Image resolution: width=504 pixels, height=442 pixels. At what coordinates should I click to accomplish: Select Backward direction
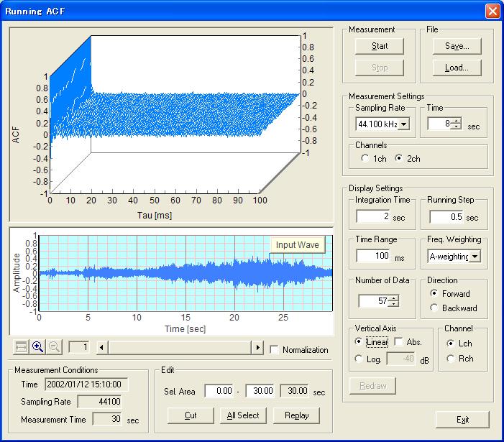click(434, 308)
